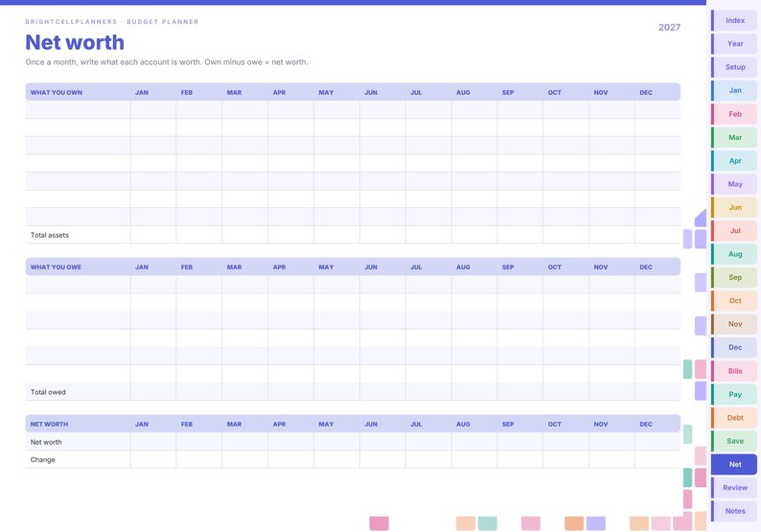Open the Notes tab
Viewport: 761px width, 532px height.
[734, 511]
